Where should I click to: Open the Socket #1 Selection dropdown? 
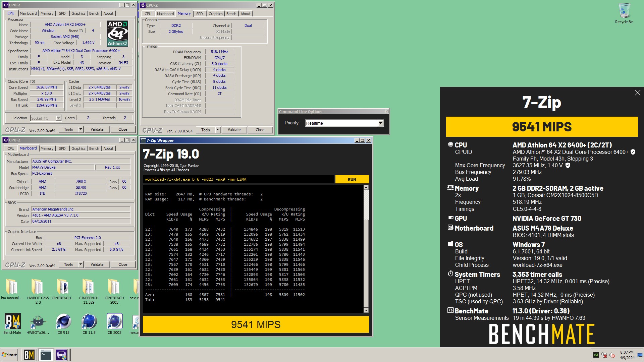pos(46,118)
